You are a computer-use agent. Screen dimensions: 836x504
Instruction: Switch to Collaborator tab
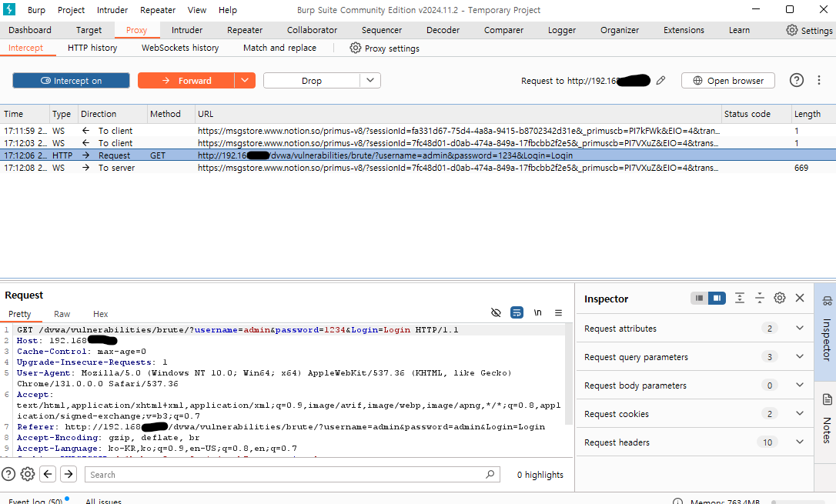click(x=312, y=30)
